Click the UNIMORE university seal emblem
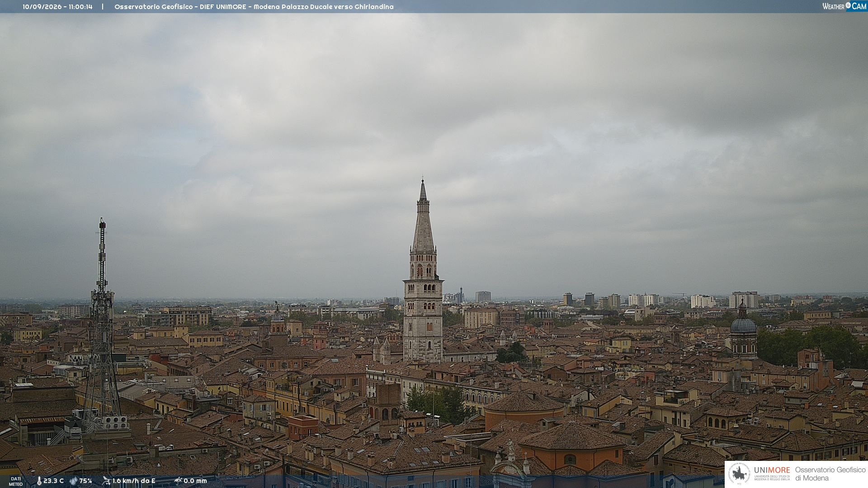The height and width of the screenshot is (488, 868). point(740,474)
